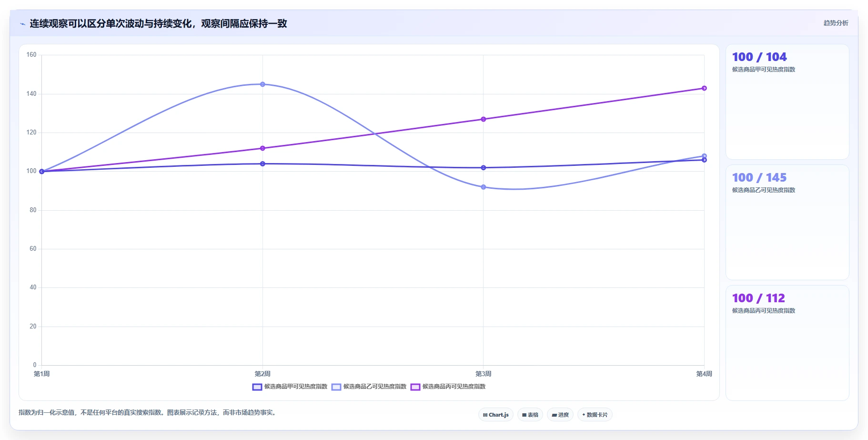The image size is (868, 440).
Task: Click the 趋势分析 tag in header
Action: 836,23
